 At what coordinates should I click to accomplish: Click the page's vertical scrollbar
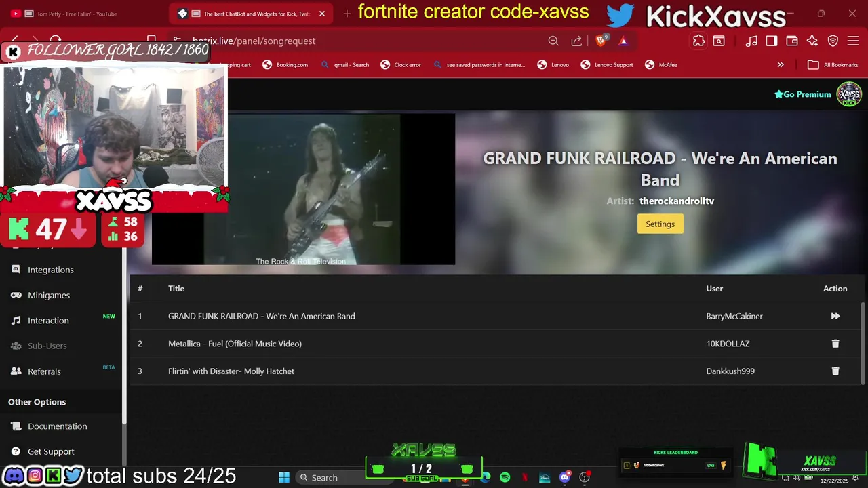point(863,342)
